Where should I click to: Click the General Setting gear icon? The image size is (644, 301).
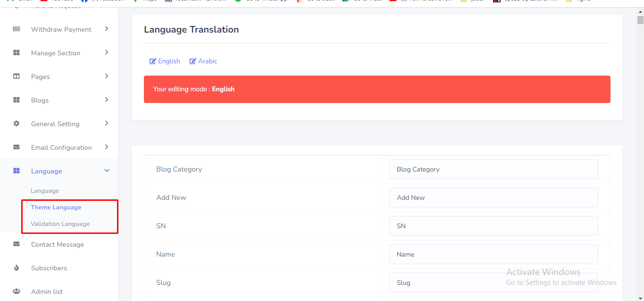click(17, 124)
